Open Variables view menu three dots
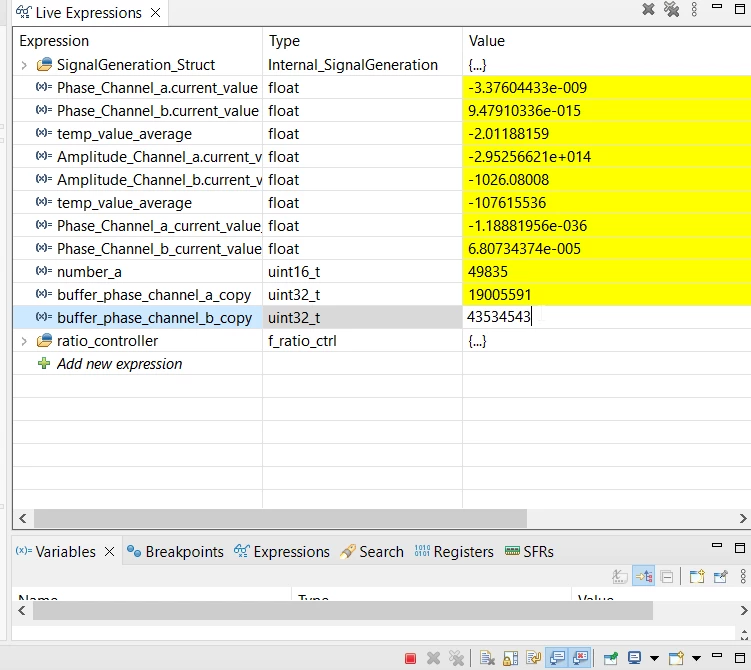 [743, 576]
